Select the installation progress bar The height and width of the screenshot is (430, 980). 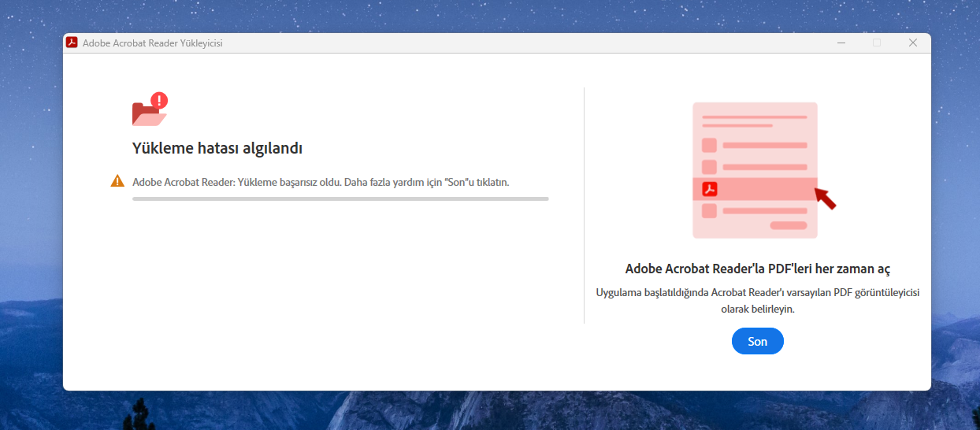[340, 199]
